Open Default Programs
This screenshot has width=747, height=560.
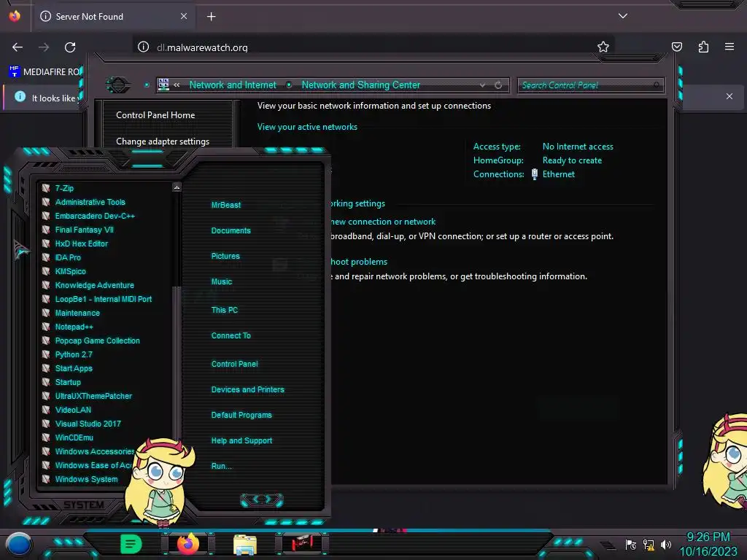click(241, 415)
